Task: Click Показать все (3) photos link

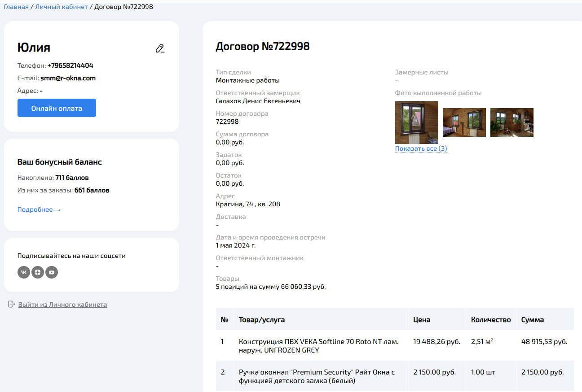Action: point(421,148)
